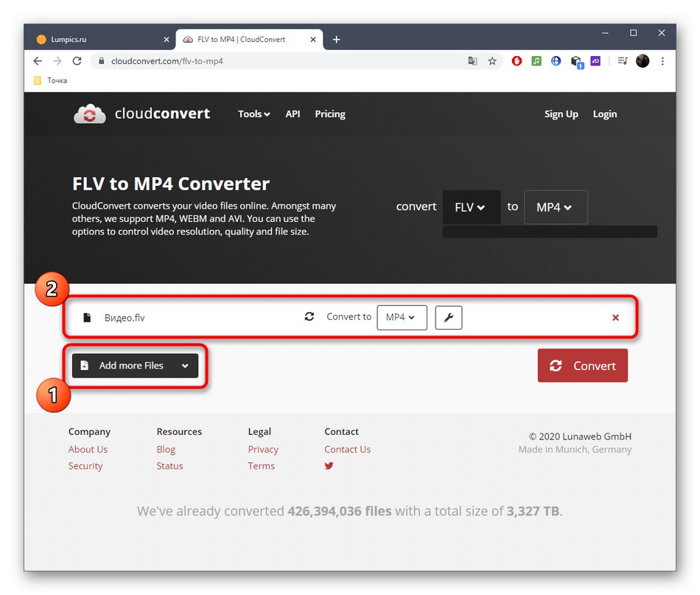Viewport: 700px width, 595px height.
Task: Open the Chrome profile avatar
Action: [643, 61]
